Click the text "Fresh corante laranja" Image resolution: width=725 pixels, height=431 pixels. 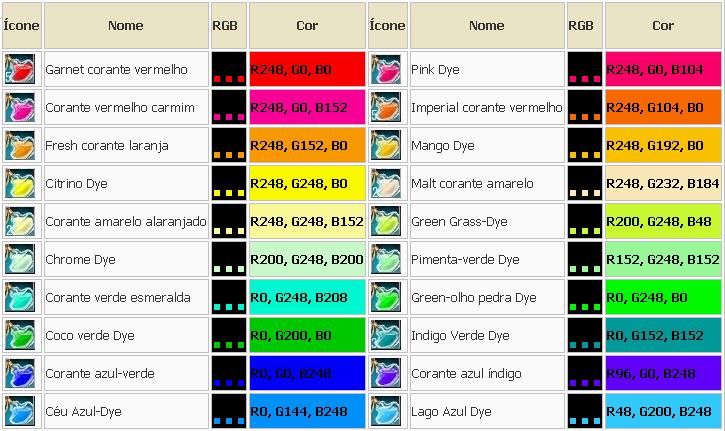coord(107,145)
